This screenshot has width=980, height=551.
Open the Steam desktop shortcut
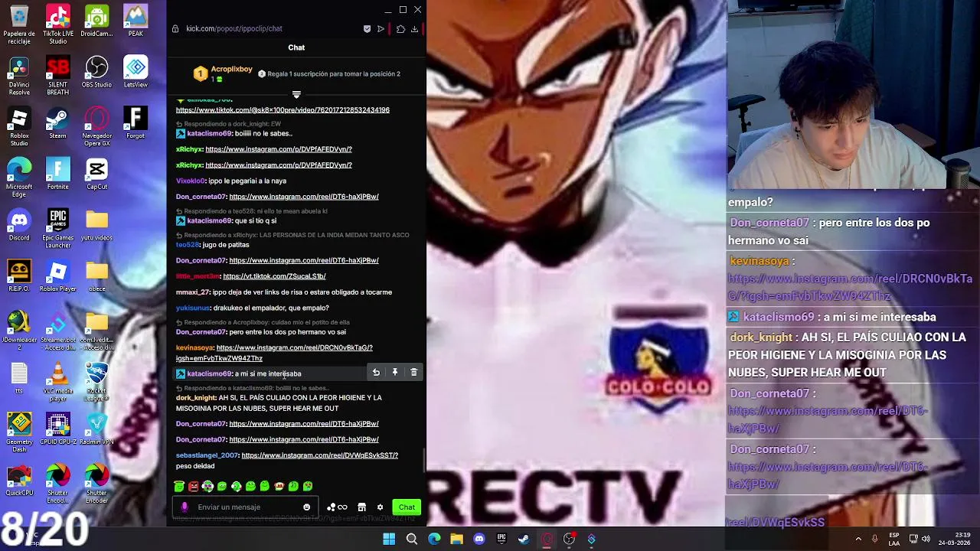58,122
